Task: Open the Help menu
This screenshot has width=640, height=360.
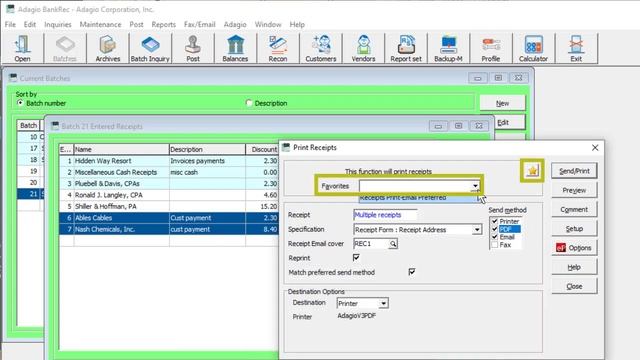Action: [x=297, y=24]
